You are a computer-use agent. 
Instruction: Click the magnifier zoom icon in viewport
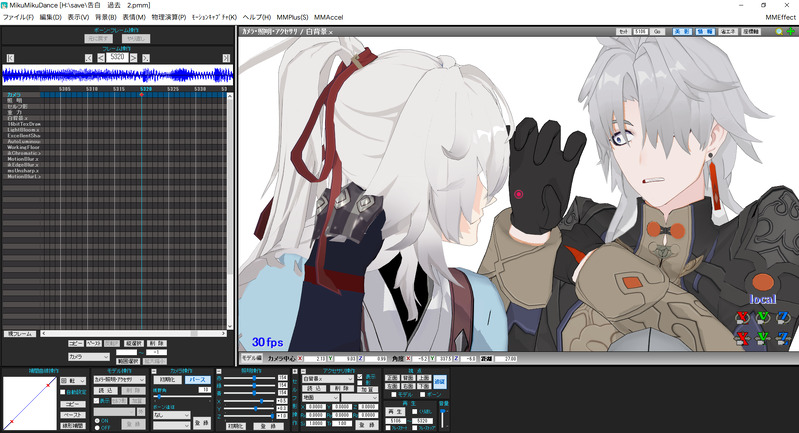point(779,32)
